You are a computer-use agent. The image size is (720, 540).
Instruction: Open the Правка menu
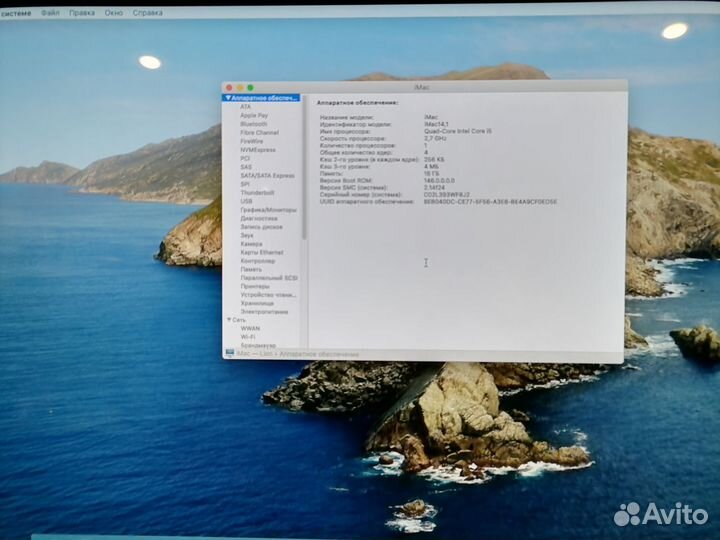click(x=82, y=13)
